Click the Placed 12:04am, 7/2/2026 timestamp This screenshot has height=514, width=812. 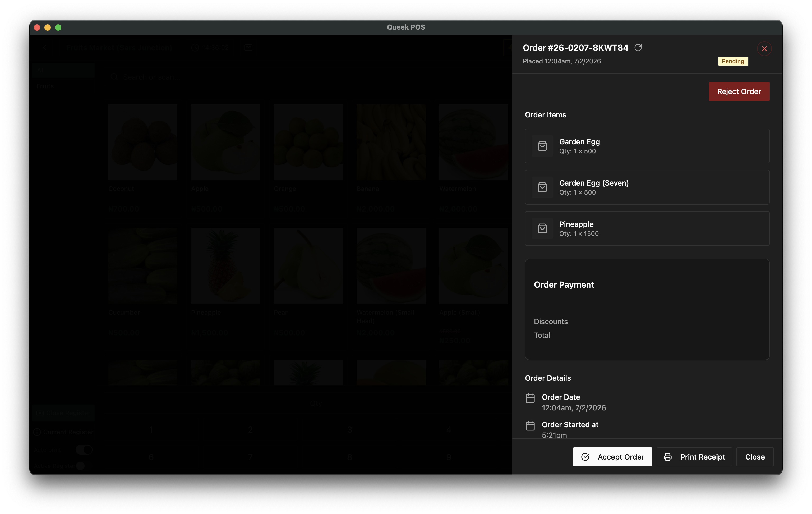tap(561, 61)
